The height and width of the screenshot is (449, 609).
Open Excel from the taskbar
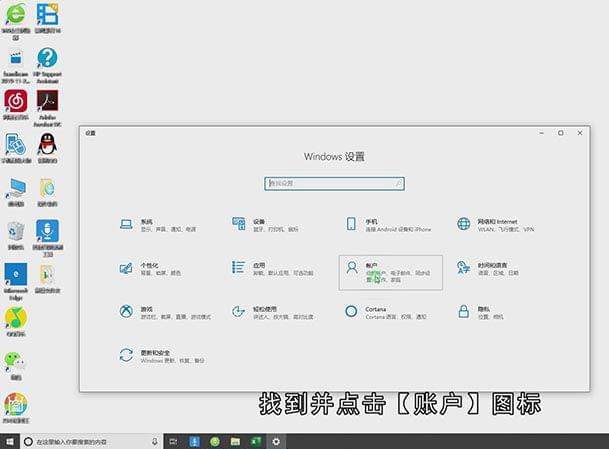pyautogui.click(x=256, y=442)
